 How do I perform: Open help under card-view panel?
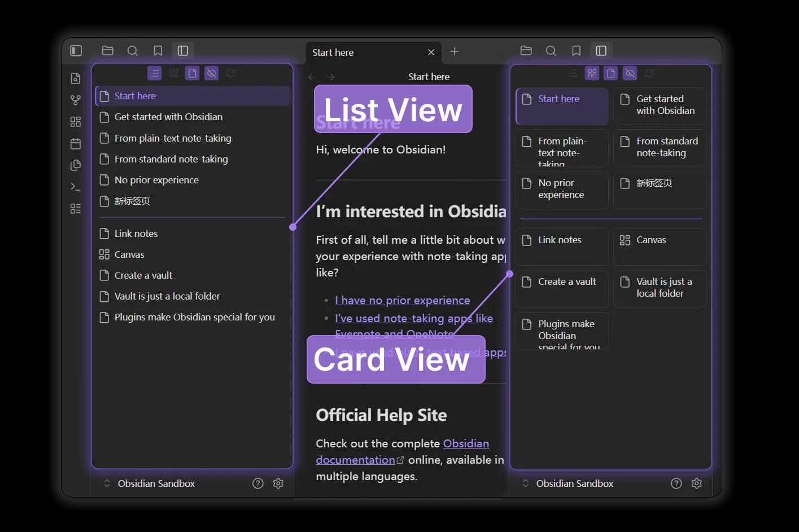coord(676,483)
